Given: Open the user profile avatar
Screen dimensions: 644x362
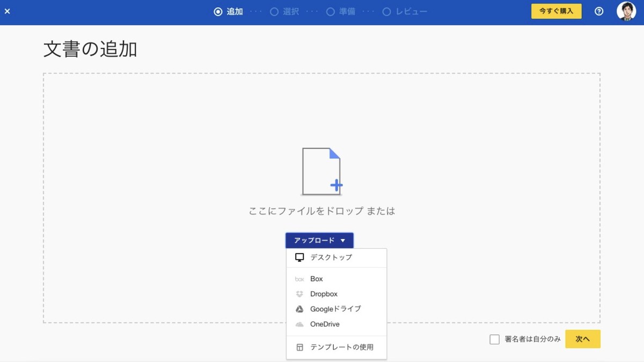Looking at the screenshot, I should [626, 11].
